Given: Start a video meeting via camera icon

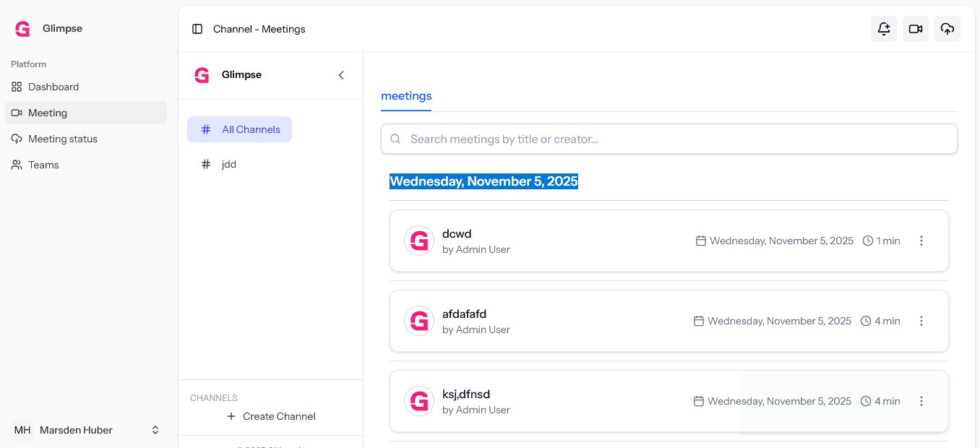Looking at the screenshot, I should coord(915,29).
